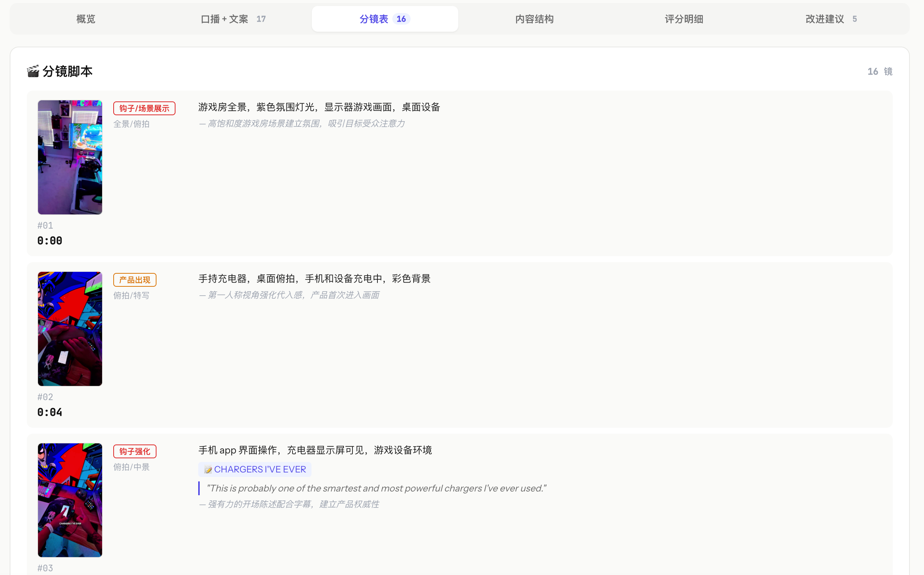Click the 0:00 timestamp of shot #01

(x=50, y=241)
